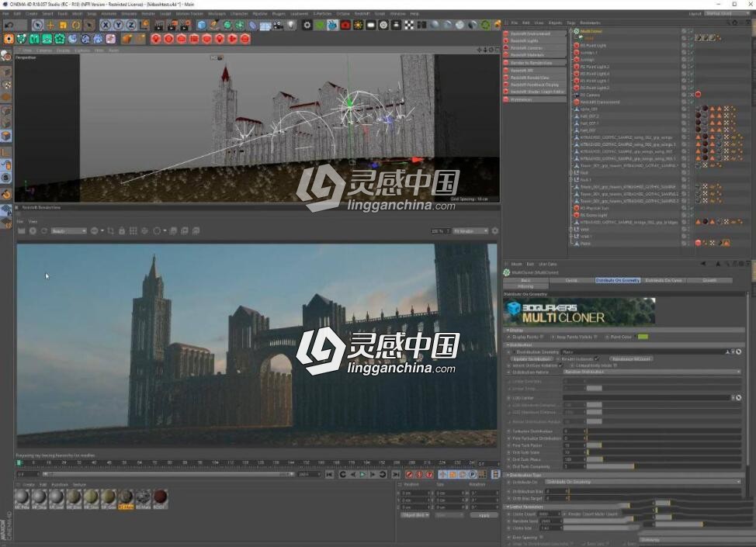Click Apply in the Coordinates manager
This screenshot has width=756, height=547.
coord(484,515)
